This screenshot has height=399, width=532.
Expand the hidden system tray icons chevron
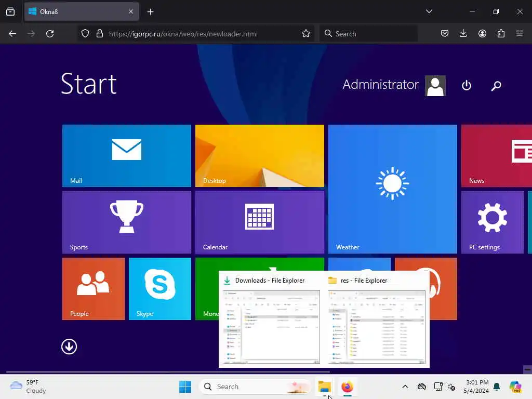(x=405, y=387)
